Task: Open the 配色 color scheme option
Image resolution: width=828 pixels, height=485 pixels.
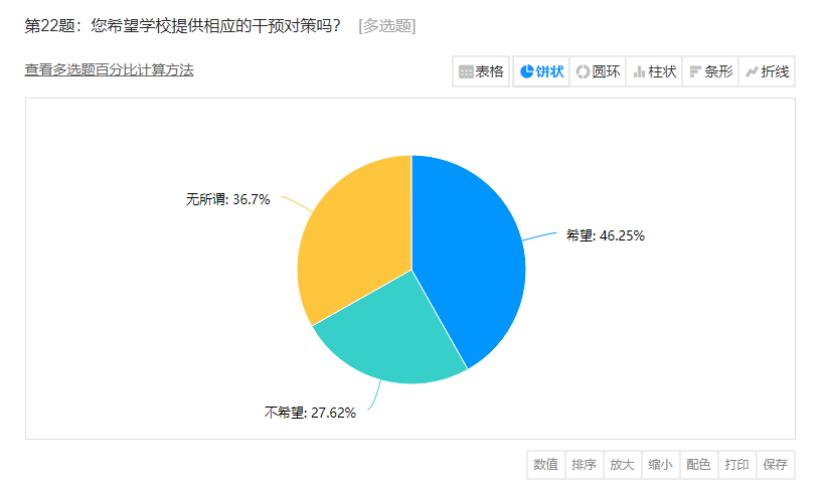Action: click(x=698, y=464)
